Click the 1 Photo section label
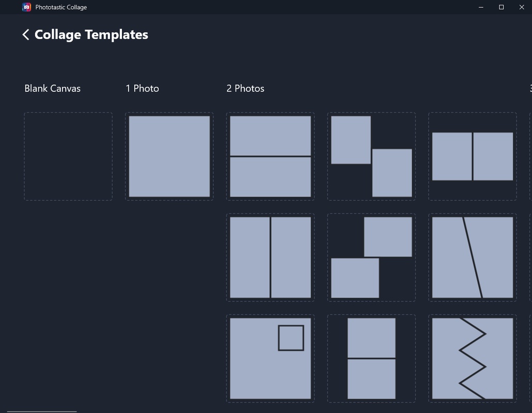This screenshot has width=532, height=413. pos(142,88)
